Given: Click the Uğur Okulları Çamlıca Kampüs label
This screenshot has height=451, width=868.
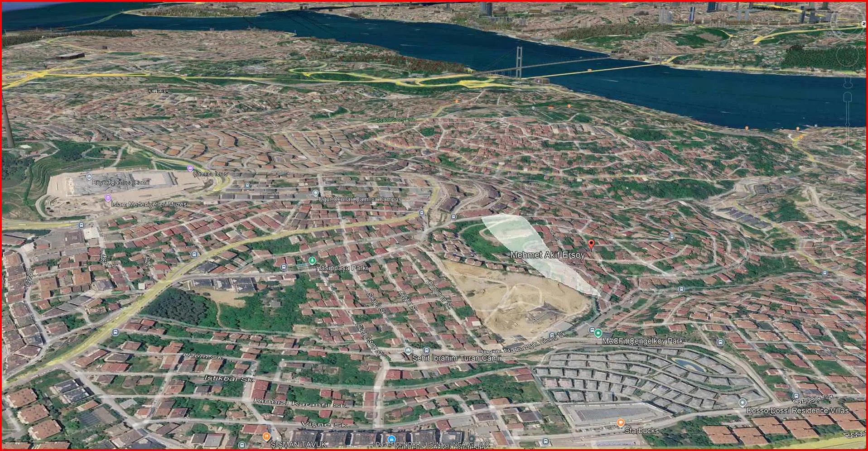Looking at the screenshot, I should (x=360, y=199).
